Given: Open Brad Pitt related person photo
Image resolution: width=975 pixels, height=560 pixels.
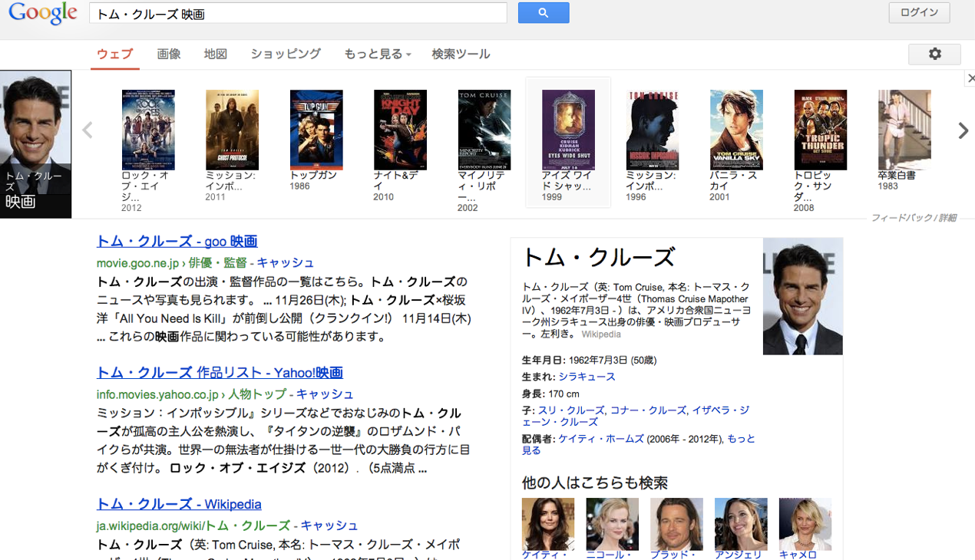Looking at the screenshot, I should coord(676,524).
